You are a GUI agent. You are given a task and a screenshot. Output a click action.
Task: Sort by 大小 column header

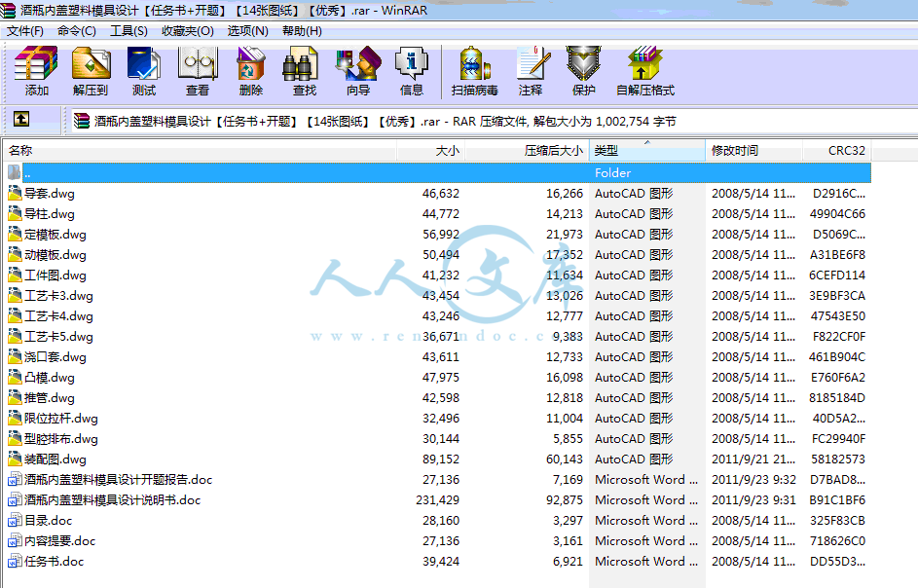[x=431, y=151]
